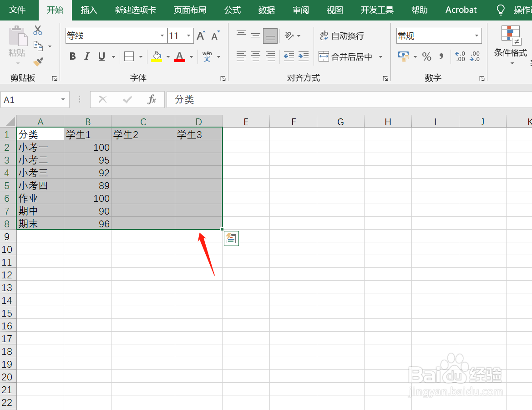
Task: Switch to the 页面布局 tab
Action: [190, 10]
